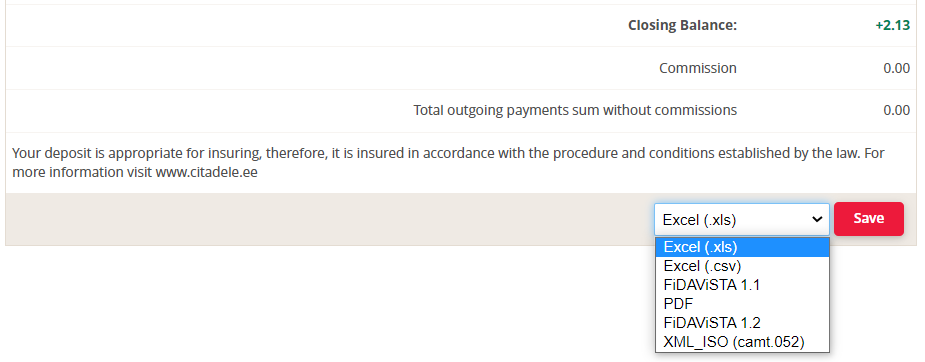925x362 pixels.
Task: Select the highlighted Excel (.xls) list option
Action: [742, 247]
